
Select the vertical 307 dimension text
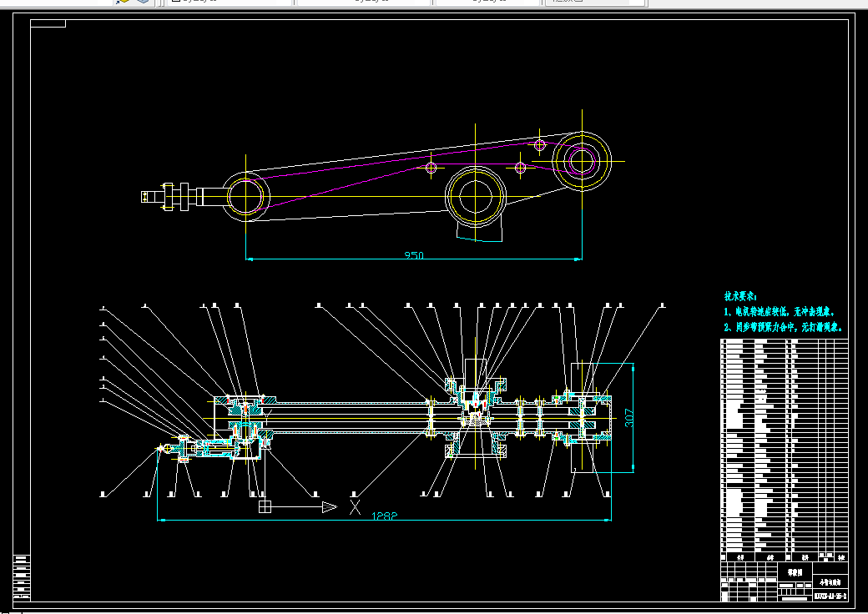click(628, 418)
